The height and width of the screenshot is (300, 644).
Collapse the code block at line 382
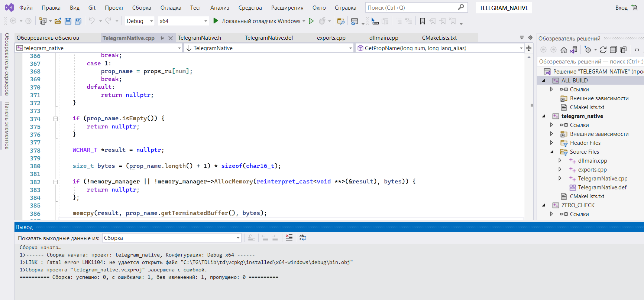[55, 182]
